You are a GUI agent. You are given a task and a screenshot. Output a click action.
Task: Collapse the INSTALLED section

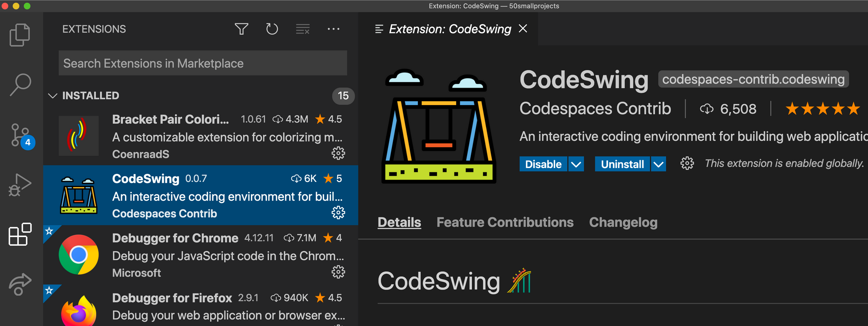(53, 95)
